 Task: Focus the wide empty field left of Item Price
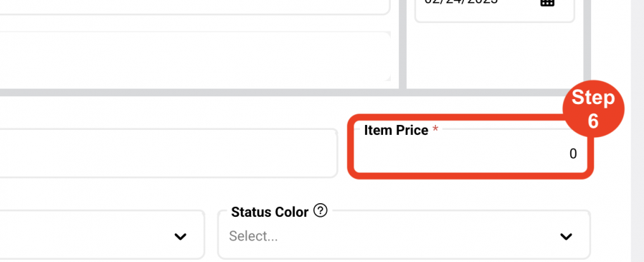pyautogui.click(x=169, y=153)
